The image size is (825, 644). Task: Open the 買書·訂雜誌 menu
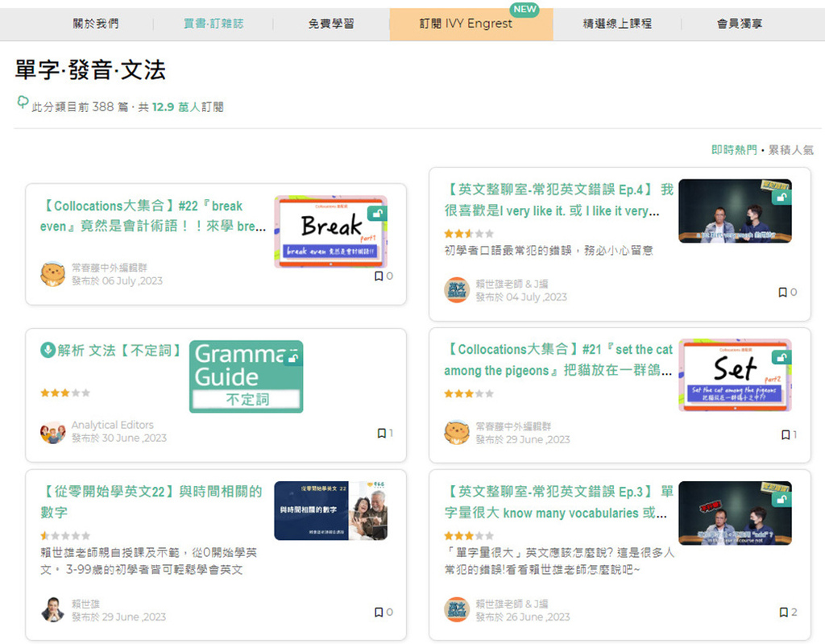pos(213,23)
